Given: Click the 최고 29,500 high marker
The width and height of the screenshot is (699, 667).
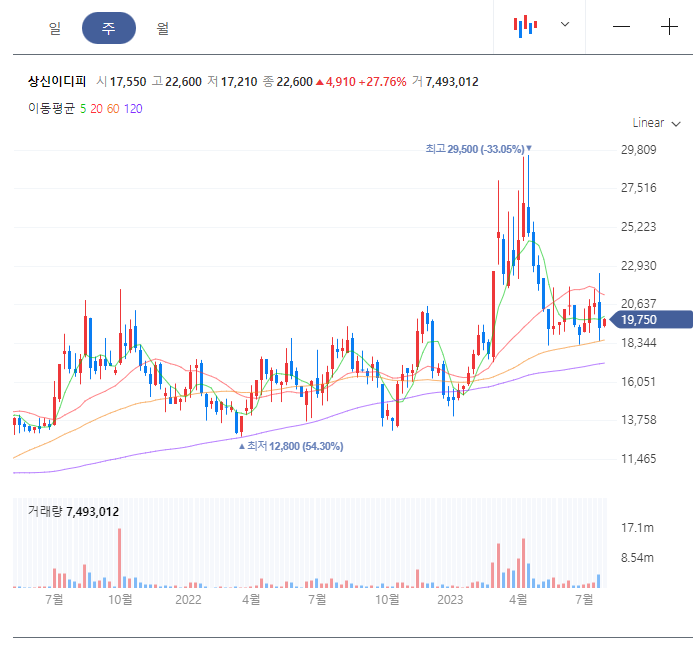Looking at the screenshot, I should [478, 149].
